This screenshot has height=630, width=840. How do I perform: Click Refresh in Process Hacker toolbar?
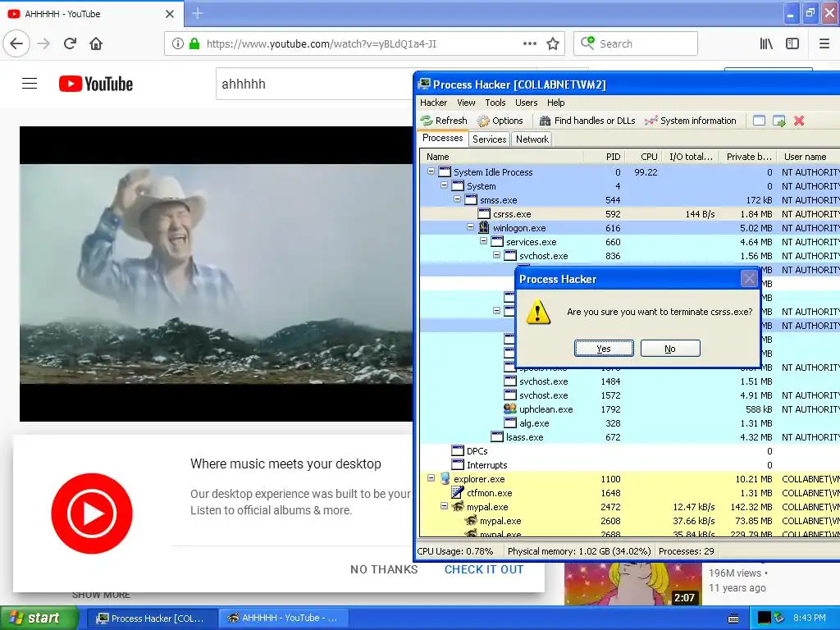(x=444, y=121)
